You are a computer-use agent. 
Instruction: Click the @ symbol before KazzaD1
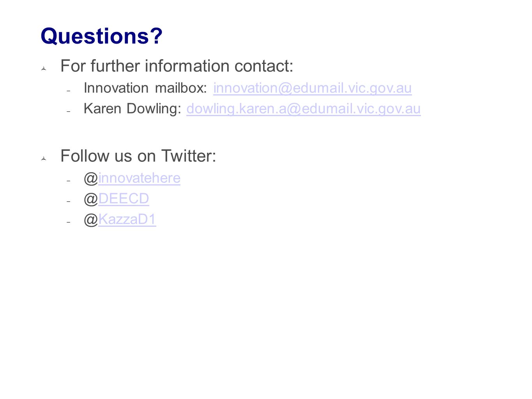pyautogui.click(x=91, y=220)
